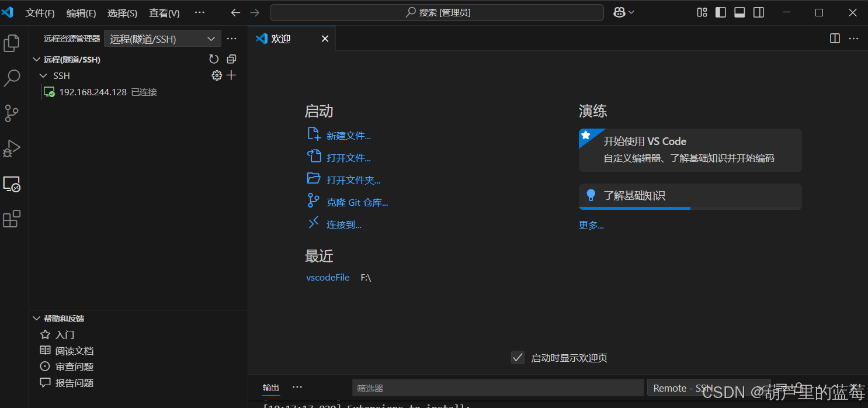
Task: Toggle the primary side bar
Action: click(x=721, y=12)
